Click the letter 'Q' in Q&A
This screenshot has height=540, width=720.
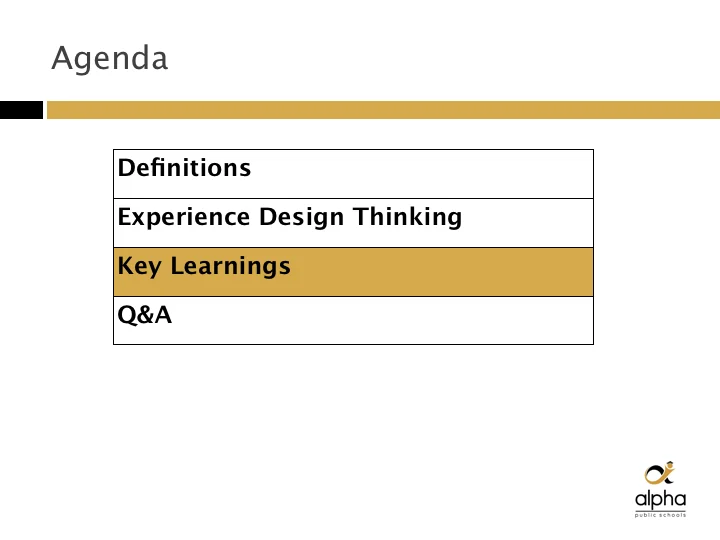[127, 315]
